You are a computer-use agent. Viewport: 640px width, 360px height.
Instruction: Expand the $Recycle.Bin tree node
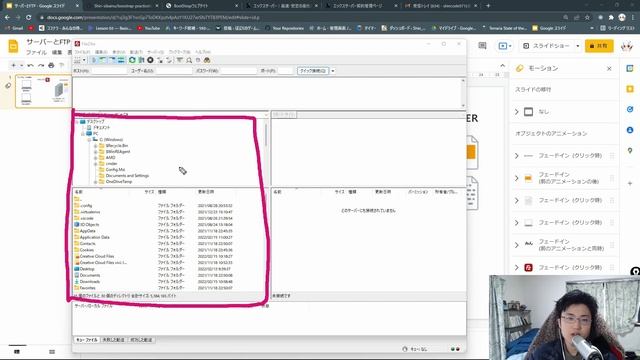coord(96,146)
